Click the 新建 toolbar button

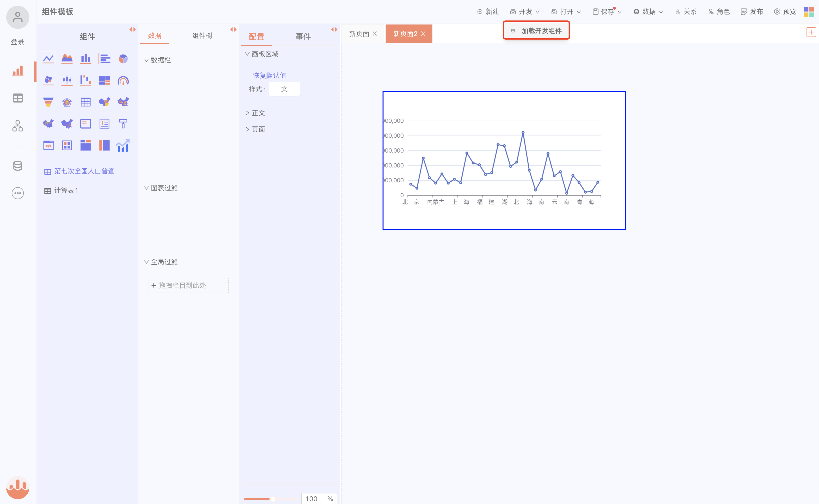(488, 12)
